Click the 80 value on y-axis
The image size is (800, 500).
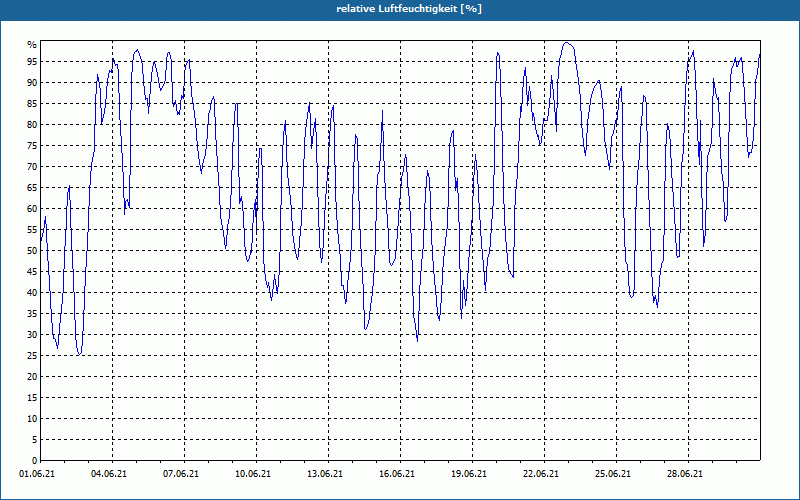point(32,124)
